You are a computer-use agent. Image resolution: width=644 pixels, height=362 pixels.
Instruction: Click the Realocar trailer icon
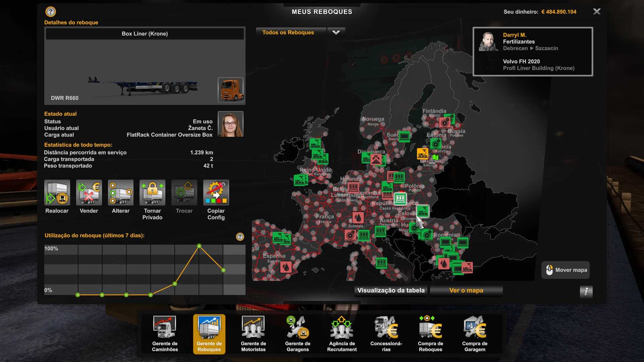pos(57,193)
